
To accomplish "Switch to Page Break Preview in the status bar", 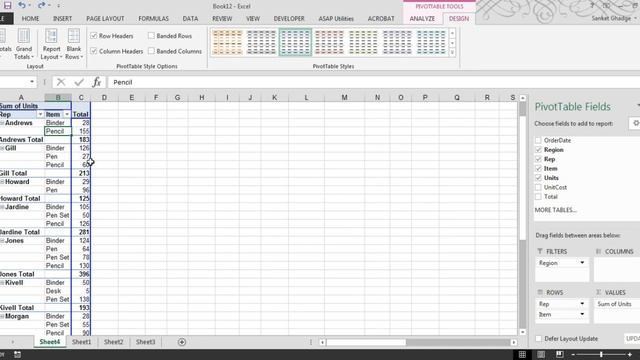I will (x=560, y=355).
